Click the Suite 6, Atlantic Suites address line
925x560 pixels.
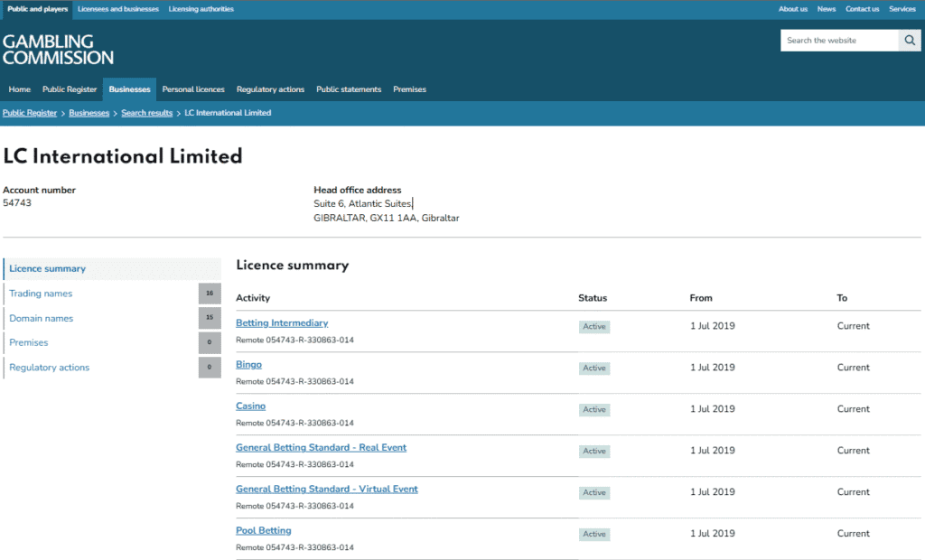pyautogui.click(x=363, y=203)
